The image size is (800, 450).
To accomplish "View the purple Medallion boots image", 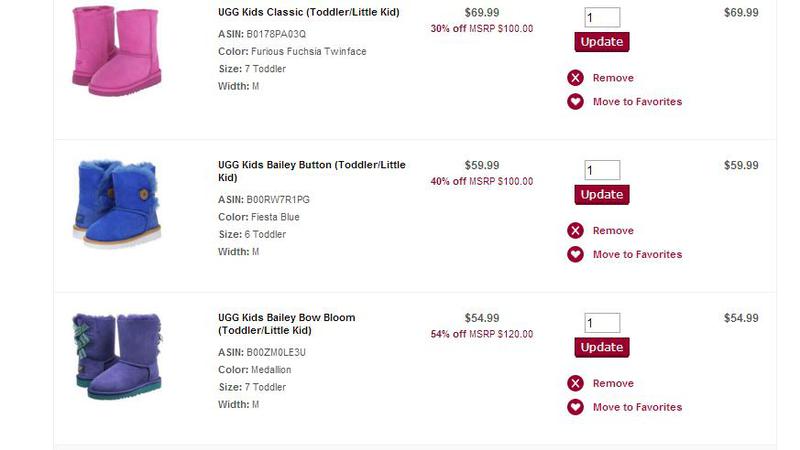I will [x=115, y=356].
